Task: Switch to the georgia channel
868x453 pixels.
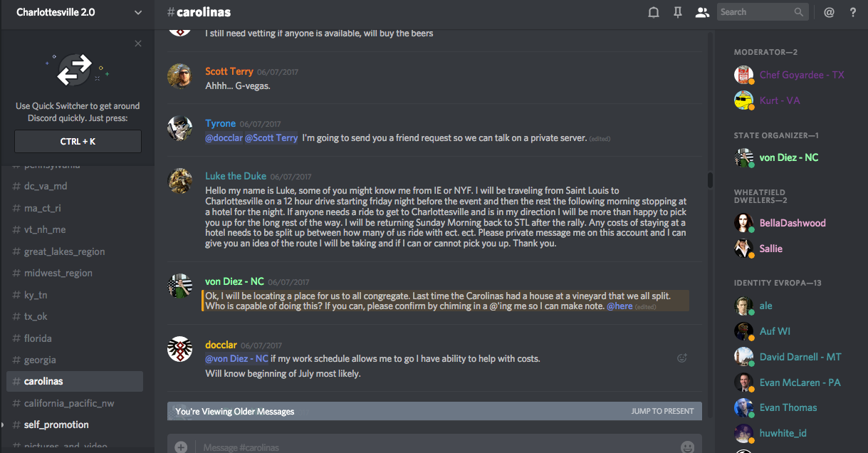Action: (40, 360)
